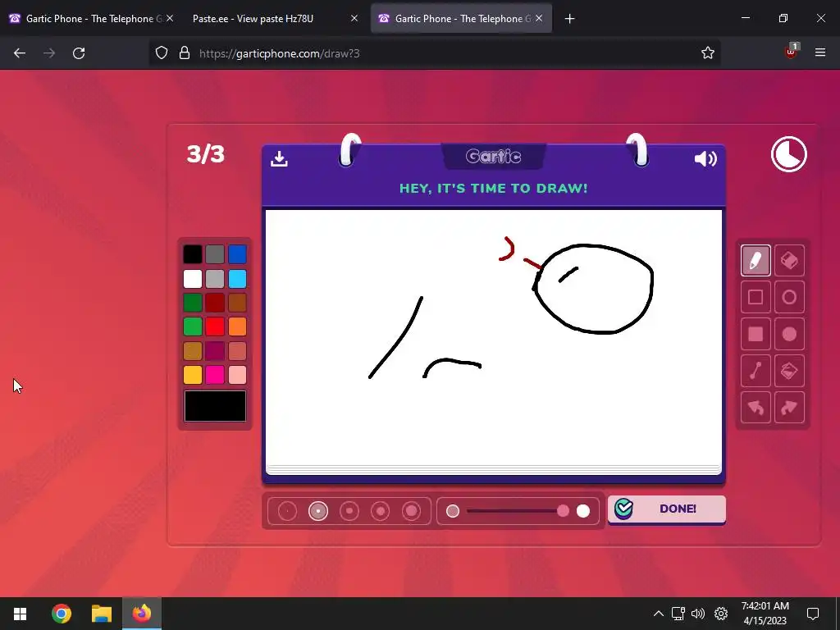The image size is (840, 630).
Task: Select the paint bucket fill tool
Action: pyautogui.click(x=789, y=370)
